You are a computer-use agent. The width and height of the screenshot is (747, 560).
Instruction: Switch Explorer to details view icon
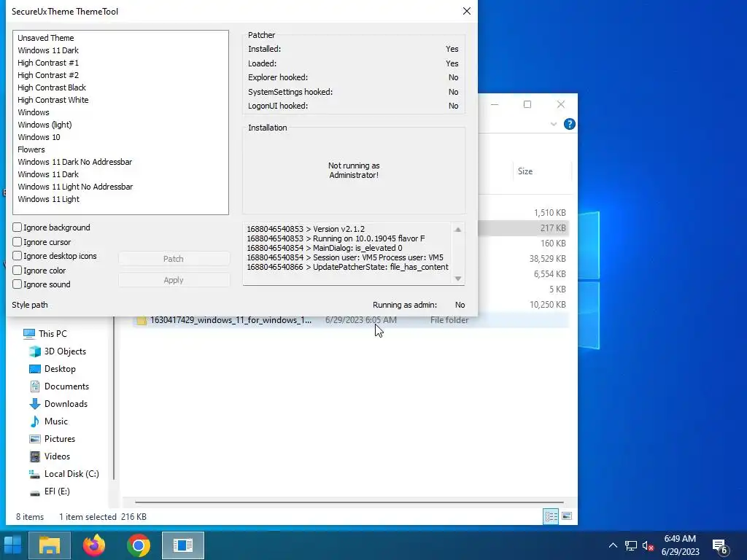click(x=551, y=516)
